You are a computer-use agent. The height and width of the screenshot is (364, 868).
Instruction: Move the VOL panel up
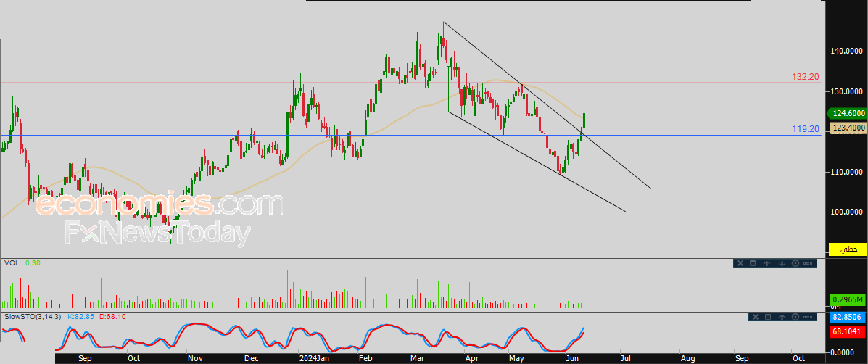[x=766, y=263]
